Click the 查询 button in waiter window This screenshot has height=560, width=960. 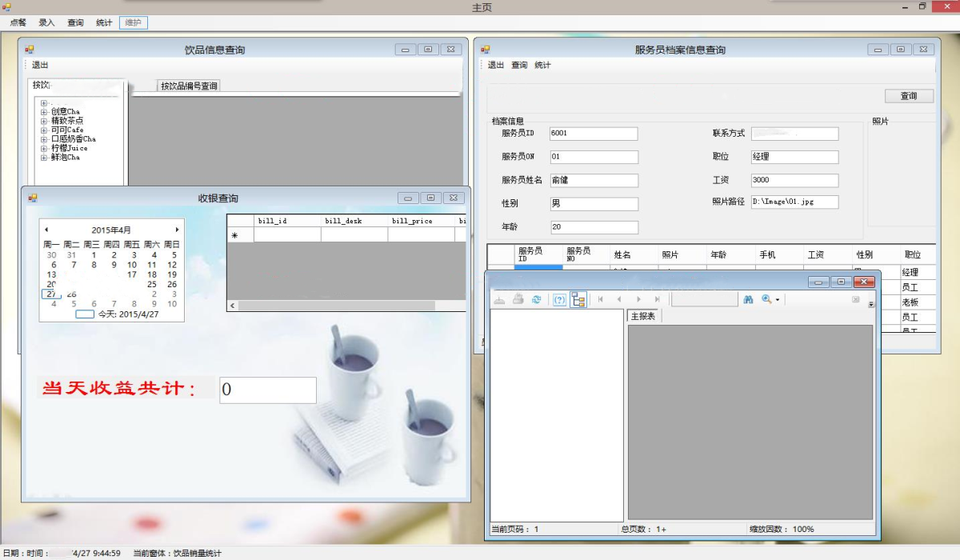pos(909,96)
